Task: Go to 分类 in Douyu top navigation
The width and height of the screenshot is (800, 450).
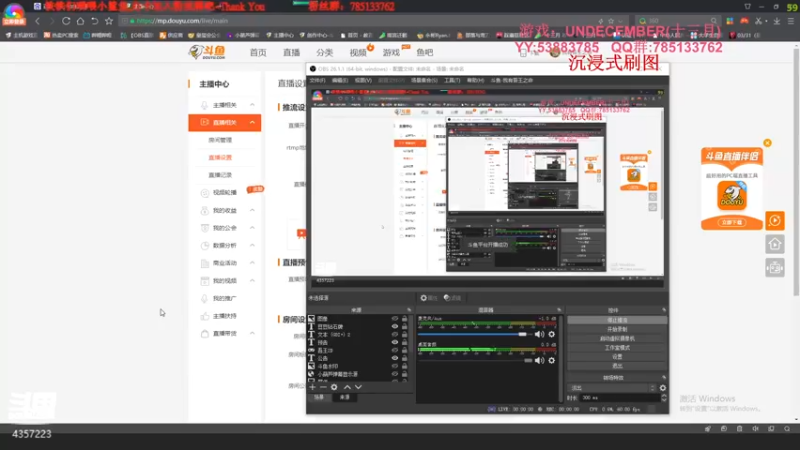Action: (324, 53)
